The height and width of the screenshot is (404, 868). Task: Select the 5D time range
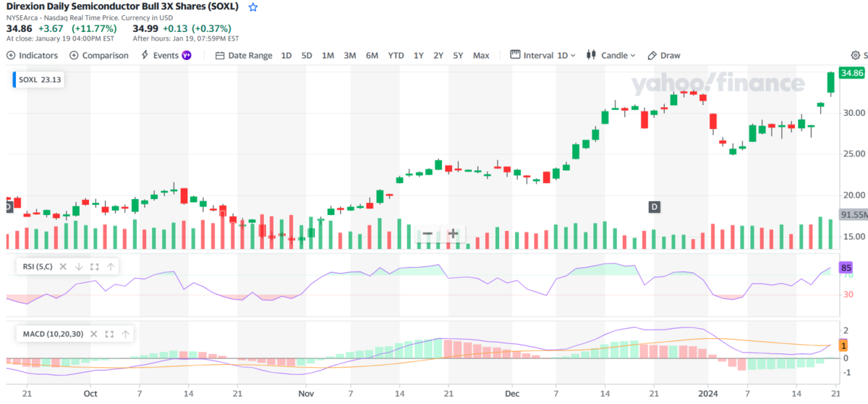click(307, 55)
